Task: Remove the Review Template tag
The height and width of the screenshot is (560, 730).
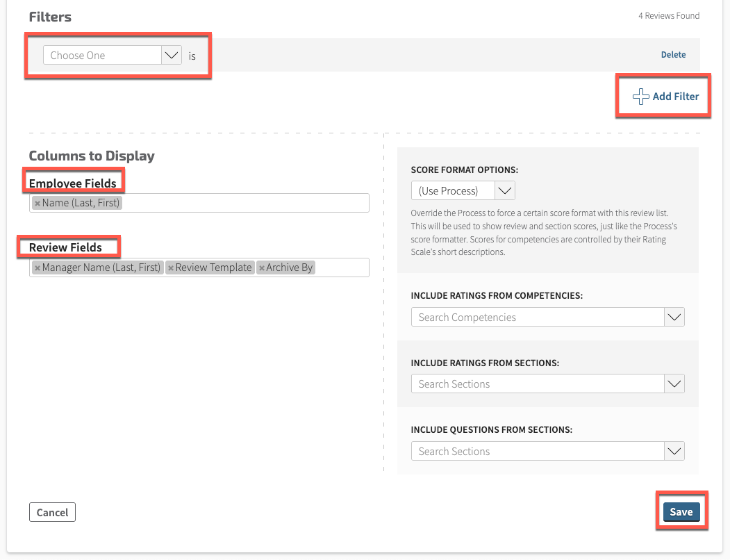Action: 171,268
